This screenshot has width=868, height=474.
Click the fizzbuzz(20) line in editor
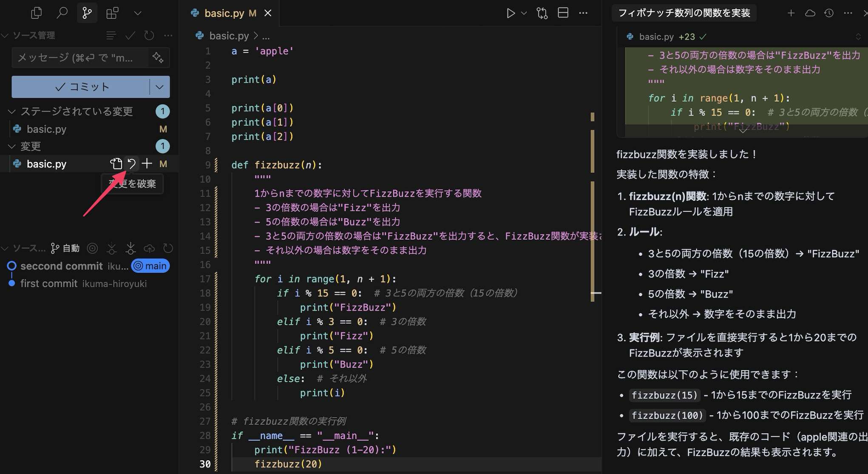288,464
